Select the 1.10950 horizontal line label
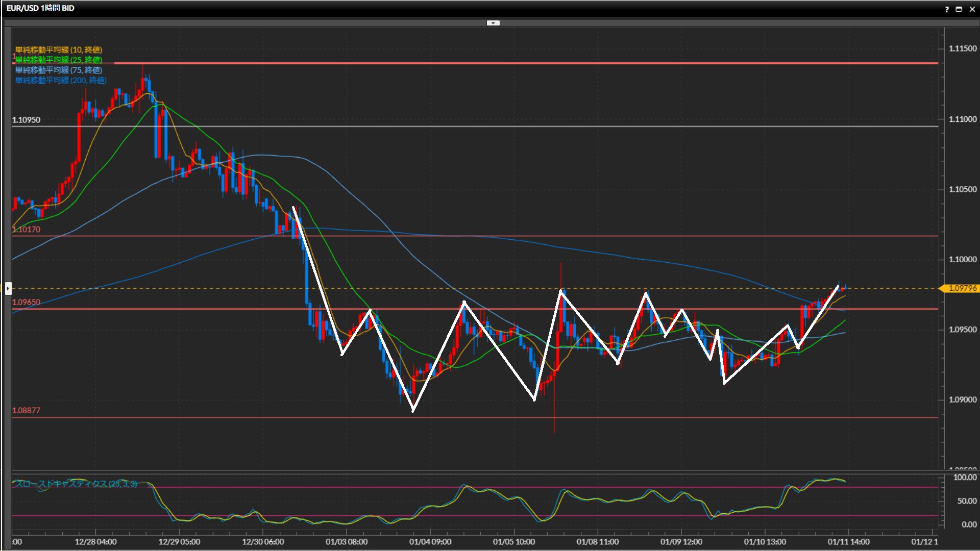This screenshot has height=551, width=980. tap(26, 120)
